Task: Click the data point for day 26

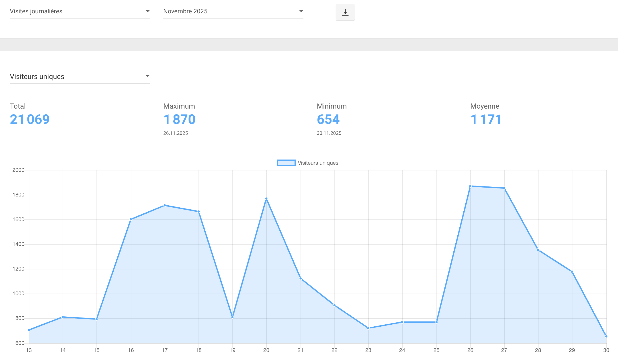Action: coord(470,186)
